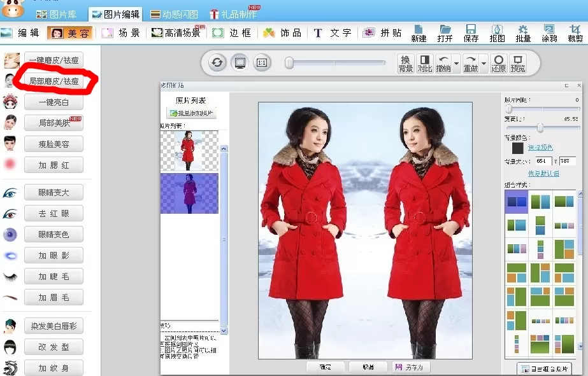The width and height of the screenshot is (588, 376).
Task: Click the 眼睛变大 button
Action: click(54, 193)
